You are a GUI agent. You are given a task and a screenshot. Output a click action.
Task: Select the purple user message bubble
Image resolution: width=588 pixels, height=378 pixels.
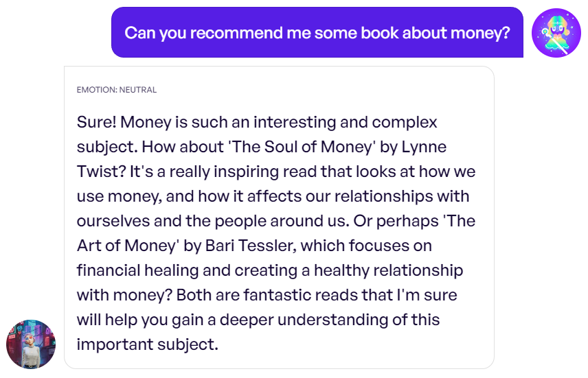click(x=317, y=32)
